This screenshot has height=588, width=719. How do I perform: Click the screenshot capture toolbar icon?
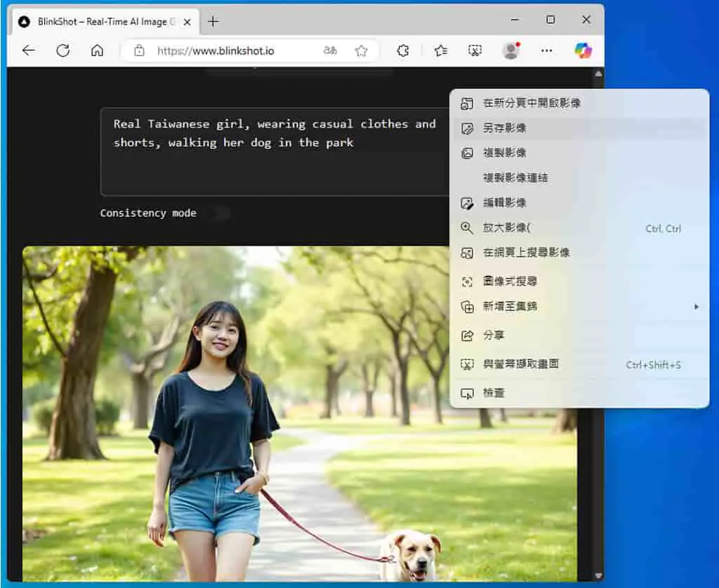(475, 51)
